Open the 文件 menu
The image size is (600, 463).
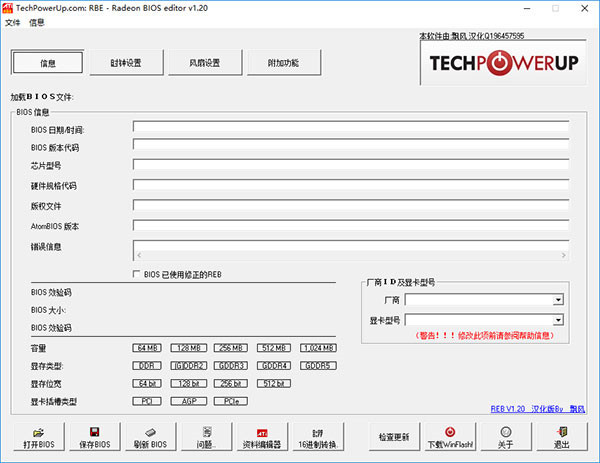tap(13, 22)
